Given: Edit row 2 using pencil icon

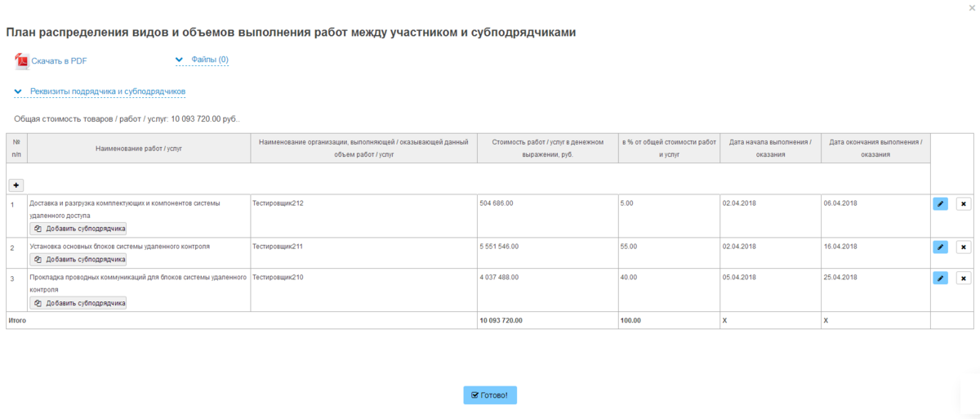Looking at the screenshot, I should point(940,247).
